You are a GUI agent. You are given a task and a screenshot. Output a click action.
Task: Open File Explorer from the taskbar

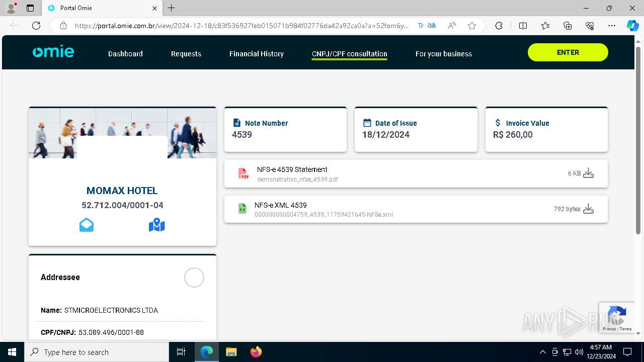click(231, 352)
